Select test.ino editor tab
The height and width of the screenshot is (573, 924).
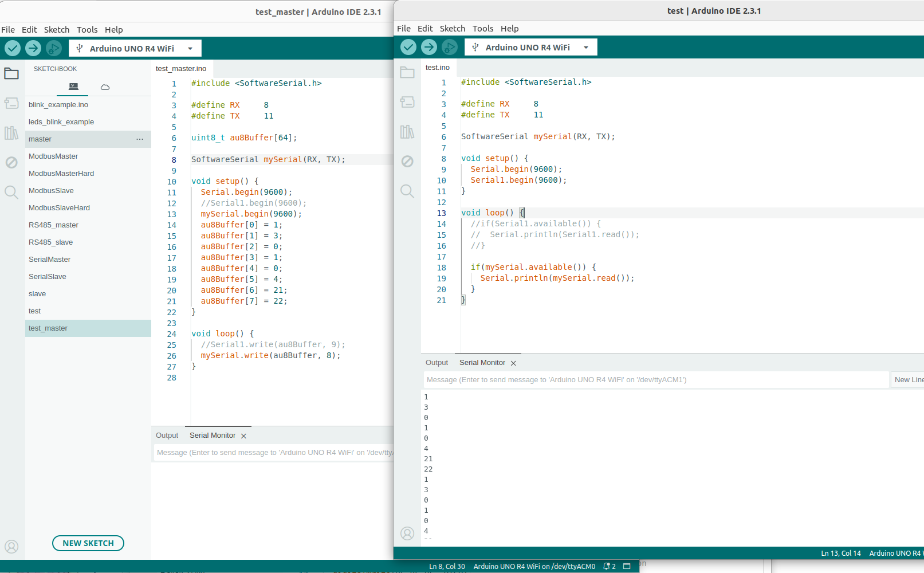click(438, 68)
